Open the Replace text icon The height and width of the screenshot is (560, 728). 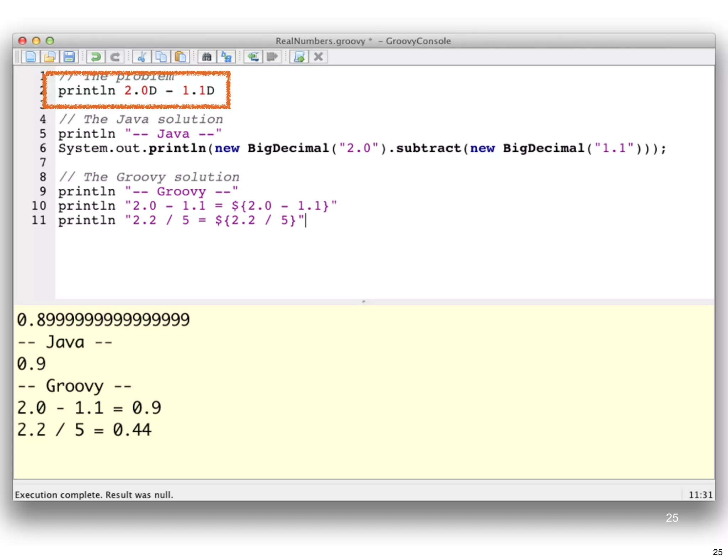[226, 57]
